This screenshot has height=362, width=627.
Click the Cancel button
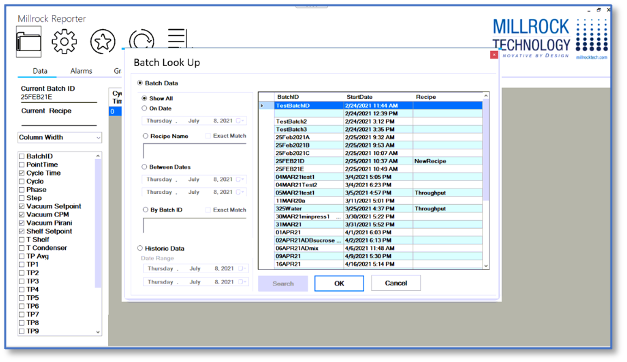(396, 283)
